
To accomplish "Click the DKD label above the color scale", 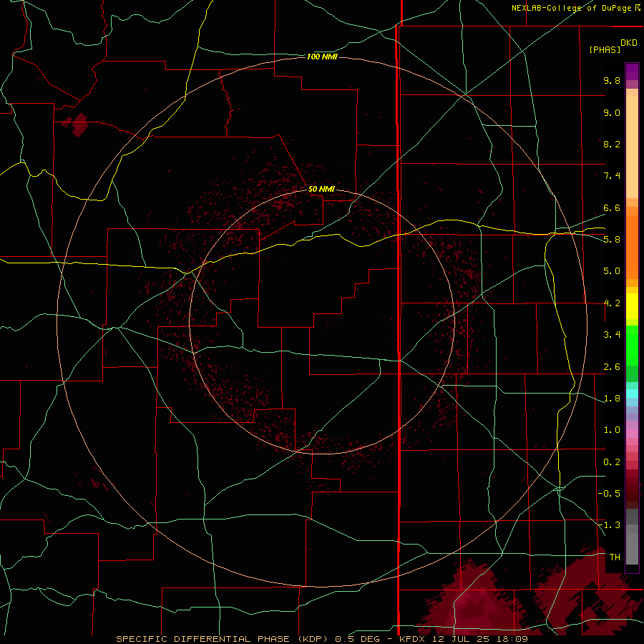I will click(628, 42).
